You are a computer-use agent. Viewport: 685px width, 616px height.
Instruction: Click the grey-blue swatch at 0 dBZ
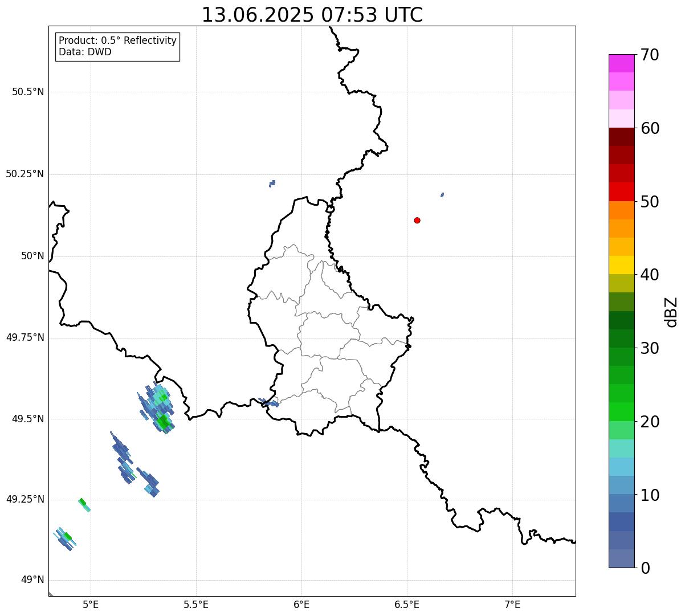click(x=621, y=558)
